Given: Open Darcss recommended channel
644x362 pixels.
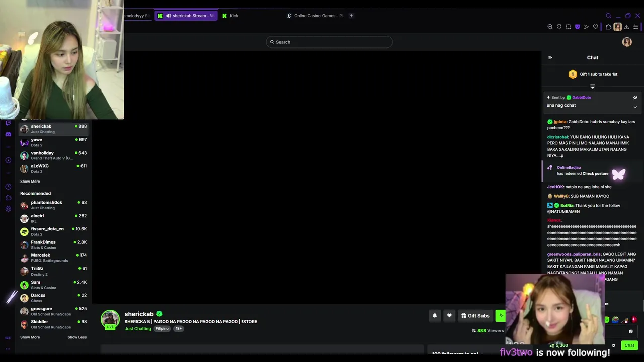Looking at the screenshot, I should 53,298.
